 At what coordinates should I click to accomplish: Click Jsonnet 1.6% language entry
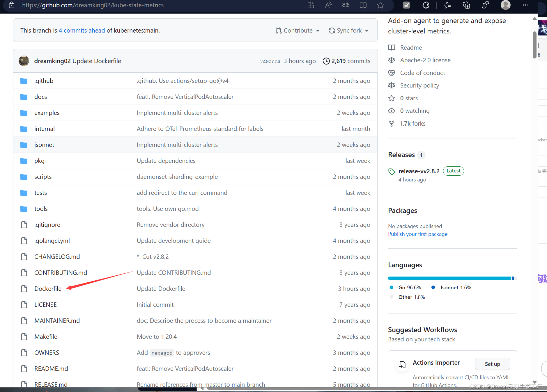click(451, 288)
